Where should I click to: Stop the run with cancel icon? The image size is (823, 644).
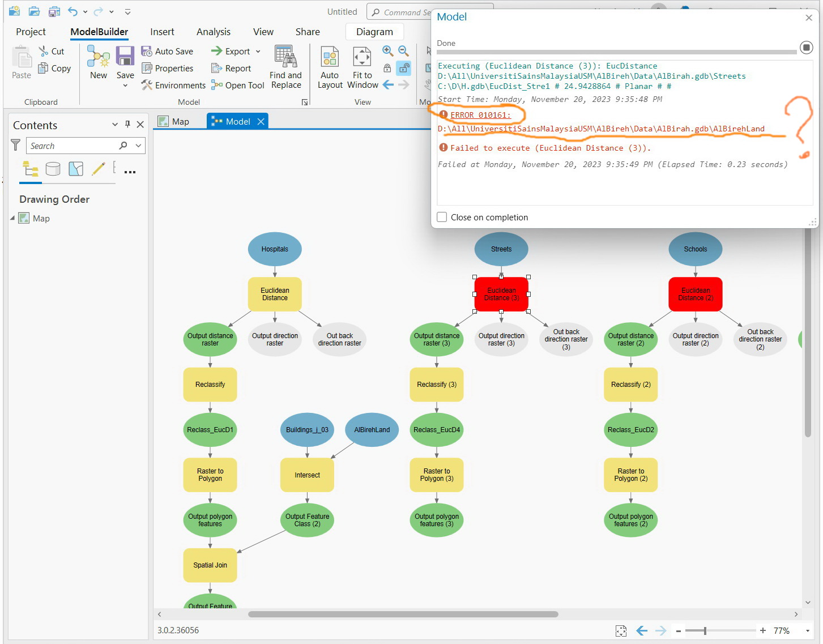(x=806, y=48)
